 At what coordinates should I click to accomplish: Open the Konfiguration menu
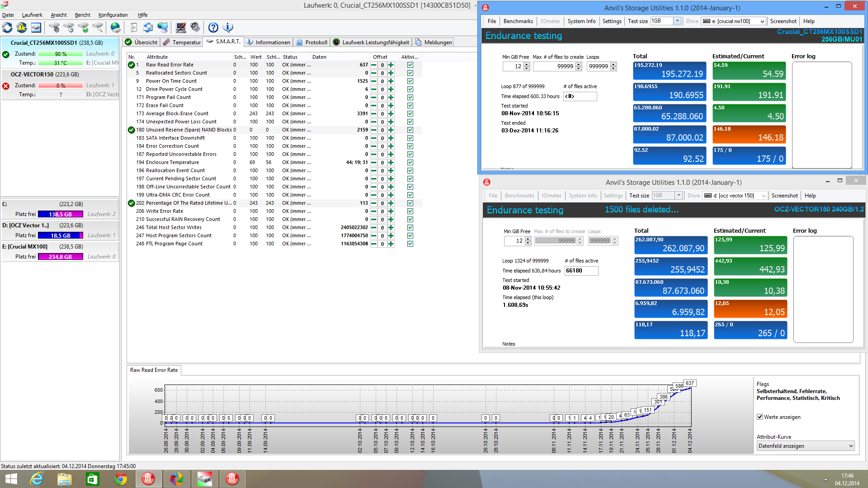(x=113, y=15)
